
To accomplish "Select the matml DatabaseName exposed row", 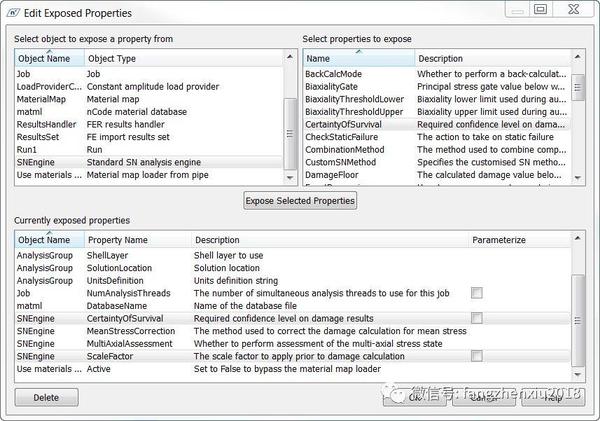I will 120,305.
